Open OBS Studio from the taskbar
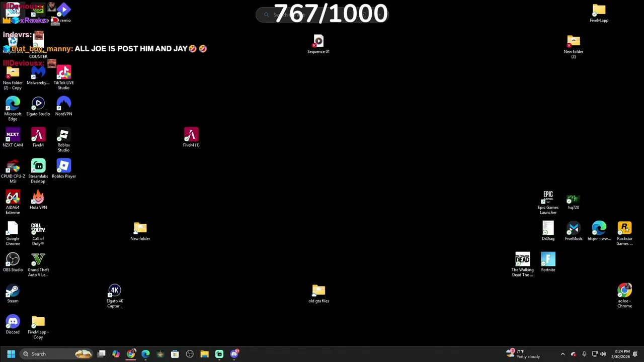Screen dimensions: 644x362 [190, 354]
